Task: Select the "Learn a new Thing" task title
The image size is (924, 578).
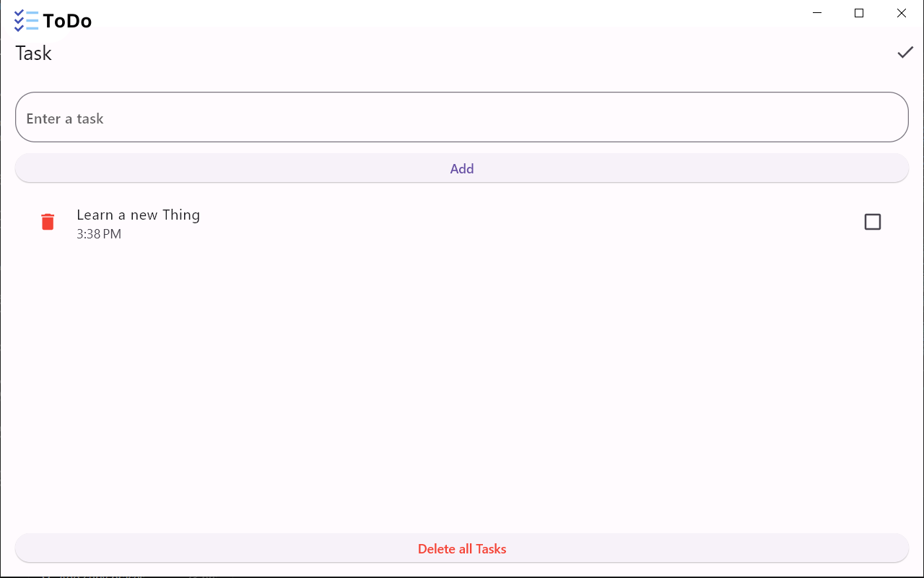Action: click(x=139, y=215)
